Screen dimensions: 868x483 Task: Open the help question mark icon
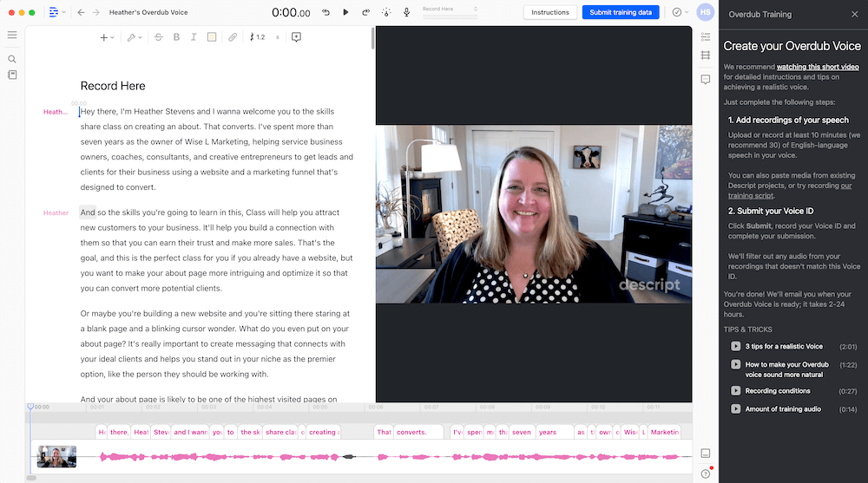(705, 473)
